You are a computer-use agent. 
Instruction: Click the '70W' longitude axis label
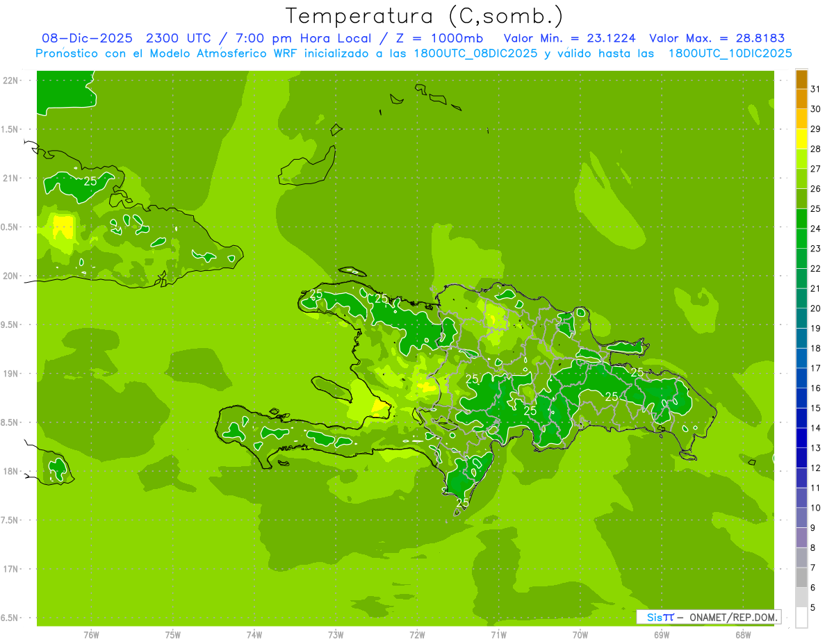click(580, 634)
